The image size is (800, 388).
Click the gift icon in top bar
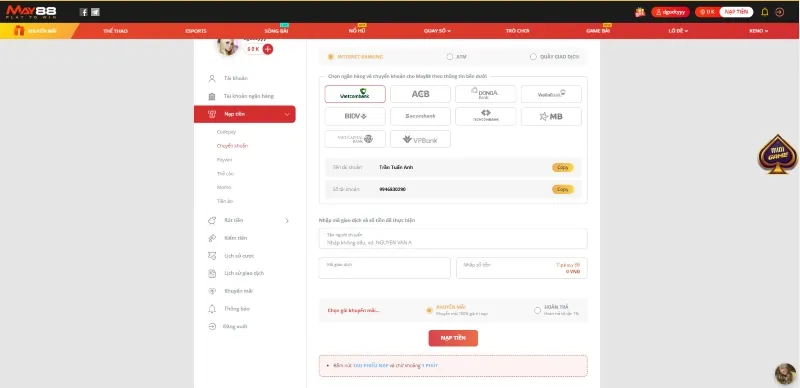point(640,12)
